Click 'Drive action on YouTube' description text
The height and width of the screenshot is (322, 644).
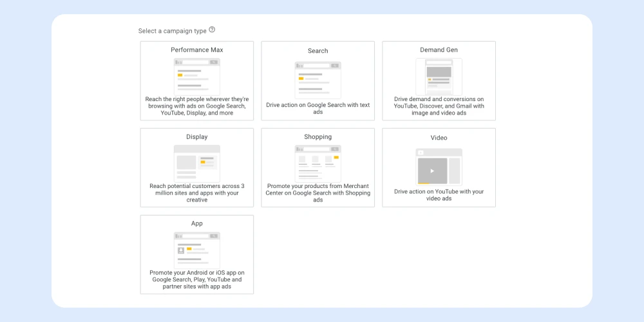[x=439, y=195]
